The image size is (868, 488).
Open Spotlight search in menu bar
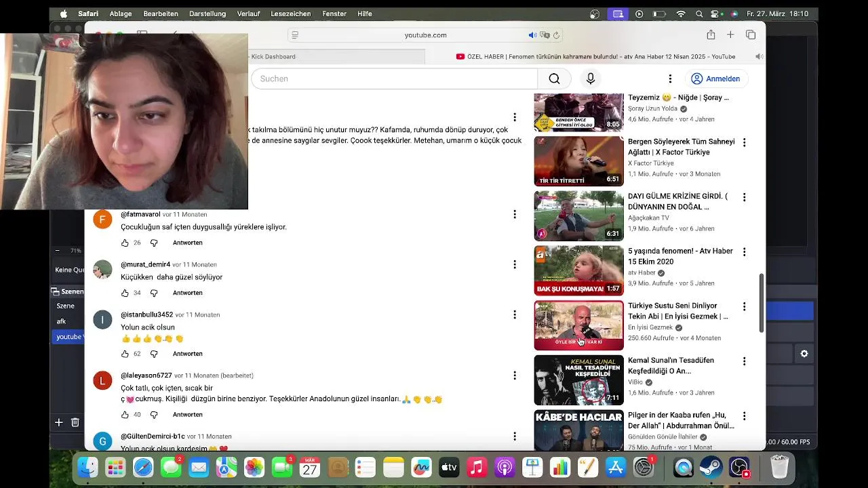699,14
